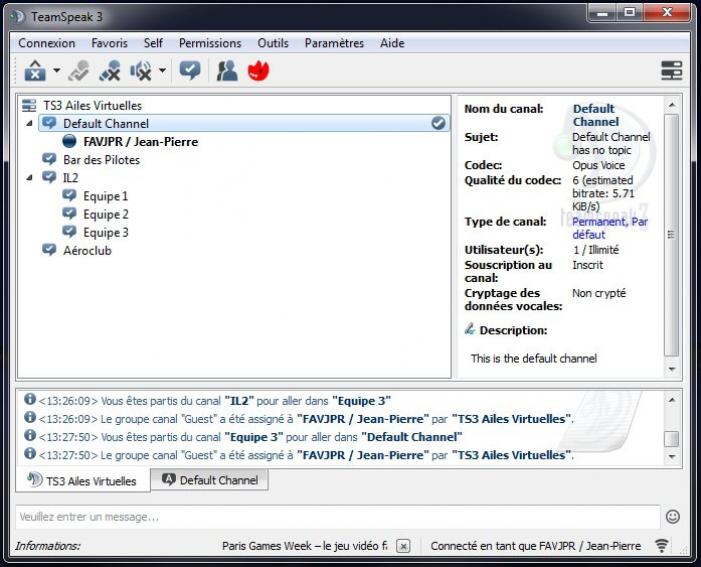
Task: Open the contacts manager icon
Action: [227, 71]
